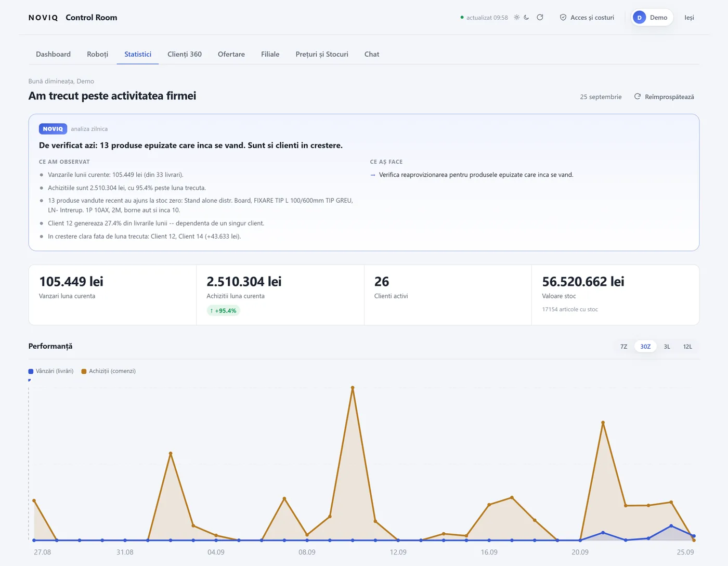The image size is (728, 566).
Task: Click the highest orange peak point in chart
Action: point(353,388)
